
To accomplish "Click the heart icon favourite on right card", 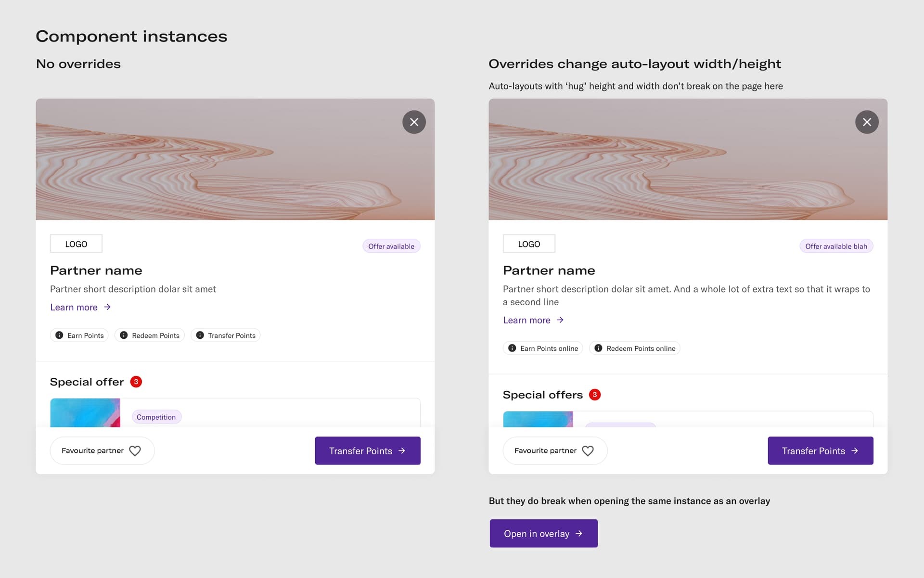I will point(589,450).
